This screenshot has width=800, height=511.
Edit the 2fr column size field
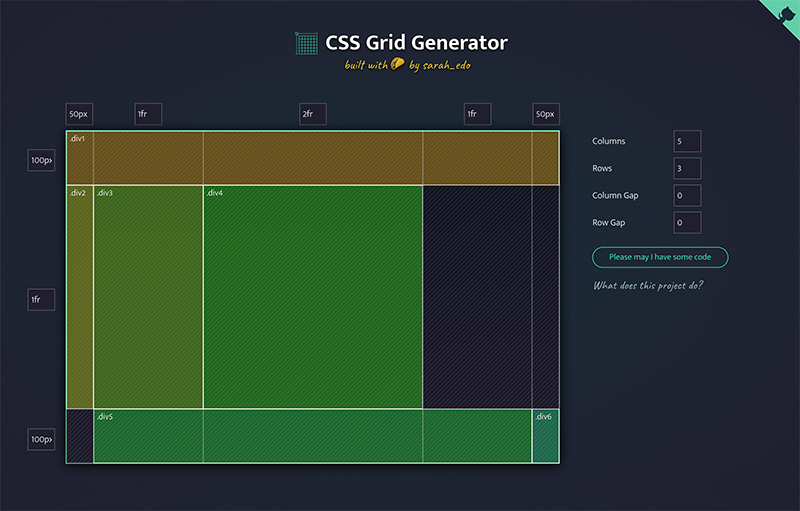313,114
